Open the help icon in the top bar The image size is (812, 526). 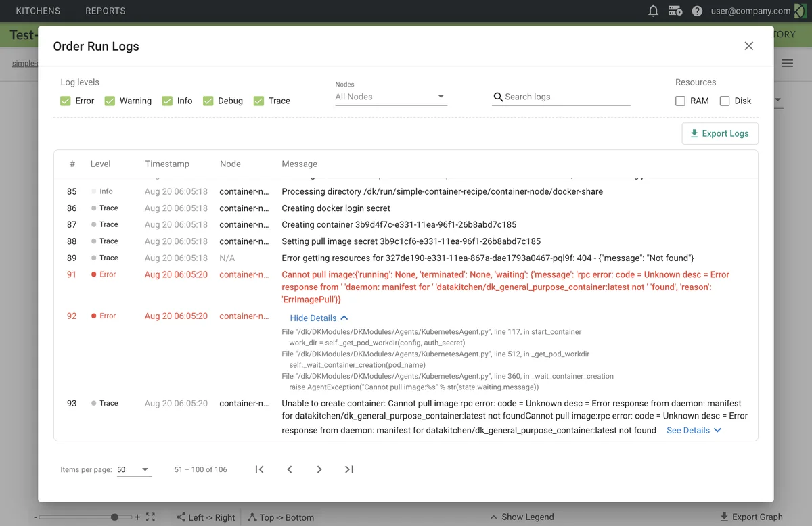pyautogui.click(x=697, y=11)
